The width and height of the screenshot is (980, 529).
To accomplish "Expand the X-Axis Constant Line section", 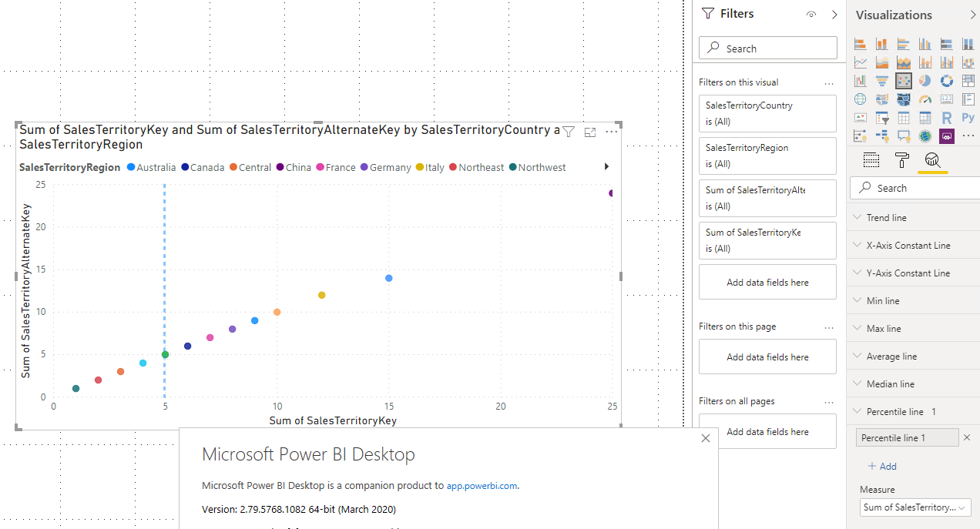I will (913, 246).
